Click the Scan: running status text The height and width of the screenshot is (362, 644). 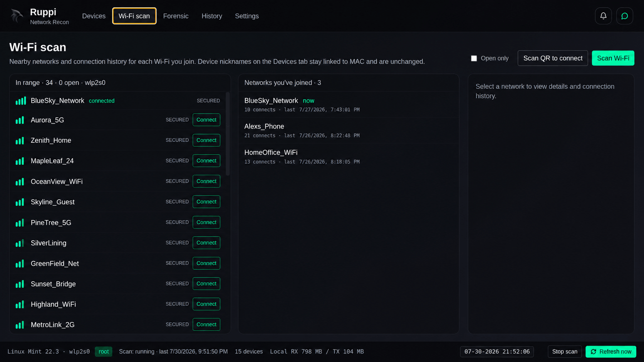tap(173, 352)
